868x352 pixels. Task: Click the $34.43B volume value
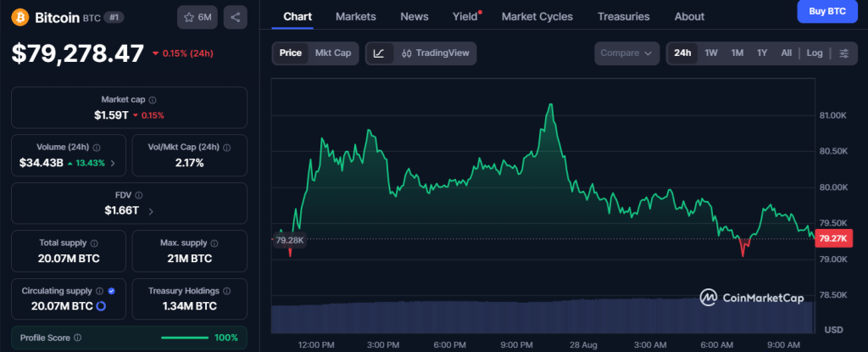click(41, 163)
